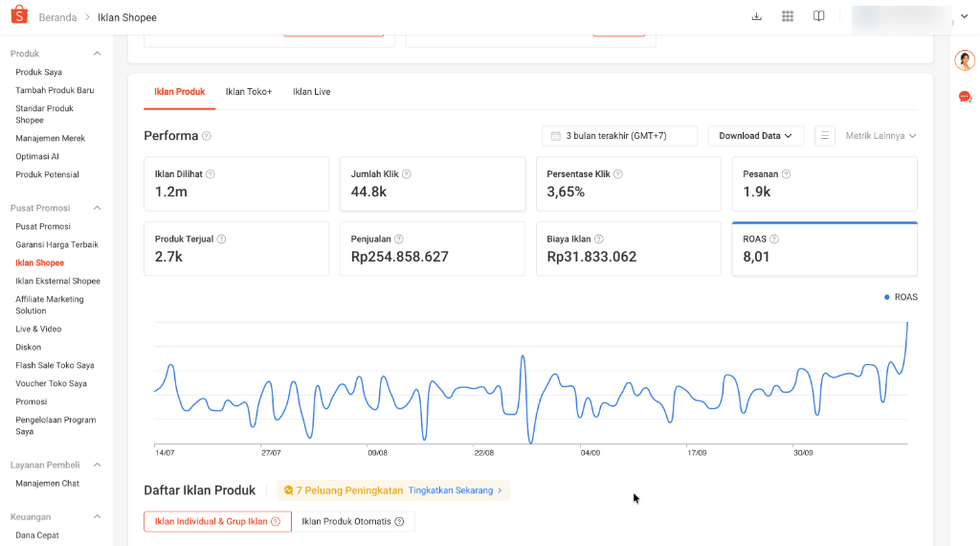Viewport: 980px width, 546px height.
Task: Click help icon next to Produk Terjual
Action: (221, 239)
